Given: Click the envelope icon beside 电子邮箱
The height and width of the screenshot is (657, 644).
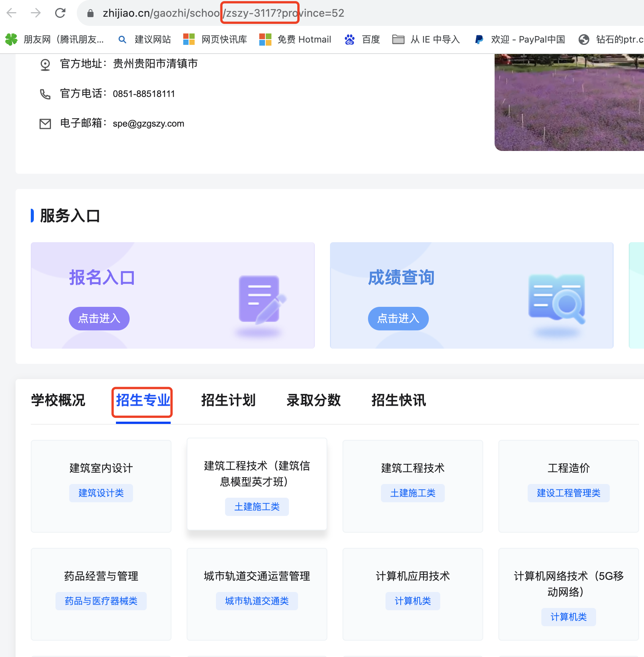Looking at the screenshot, I should point(45,124).
